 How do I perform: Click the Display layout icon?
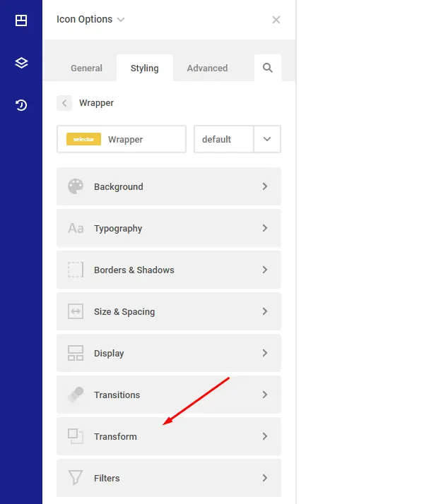76,353
